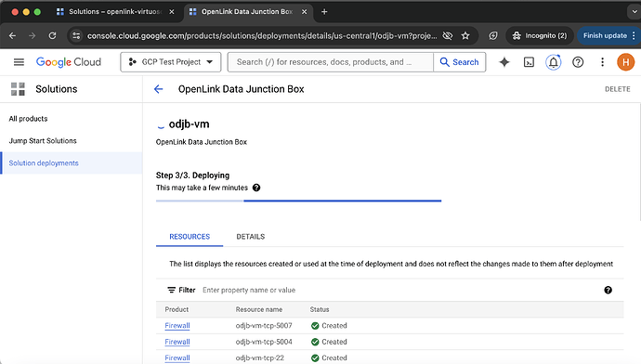This screenshot has width=641, height=364.
Task: Select the RESOURCES tab
Action: click(x=190, y=237)
